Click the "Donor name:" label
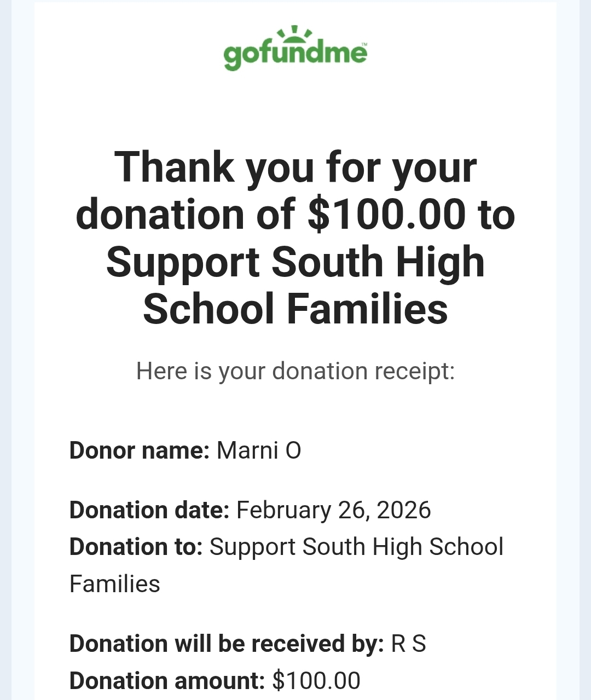The image size is (591, 700). tap(140, 450)
